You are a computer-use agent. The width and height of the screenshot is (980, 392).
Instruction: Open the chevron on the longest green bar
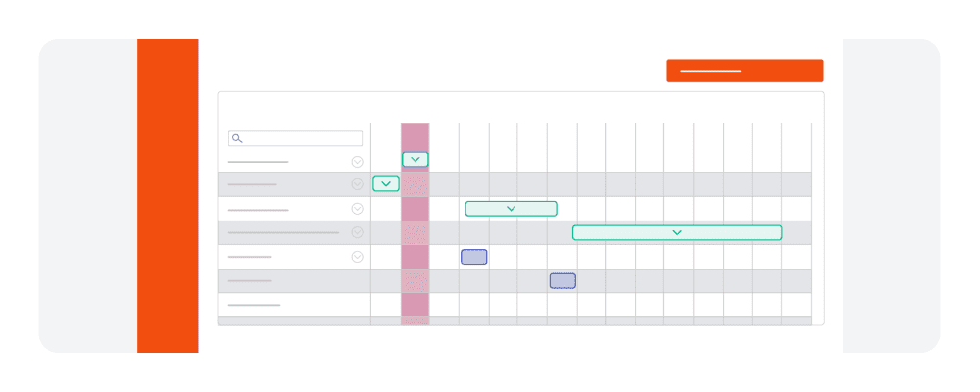click(677, 232)
